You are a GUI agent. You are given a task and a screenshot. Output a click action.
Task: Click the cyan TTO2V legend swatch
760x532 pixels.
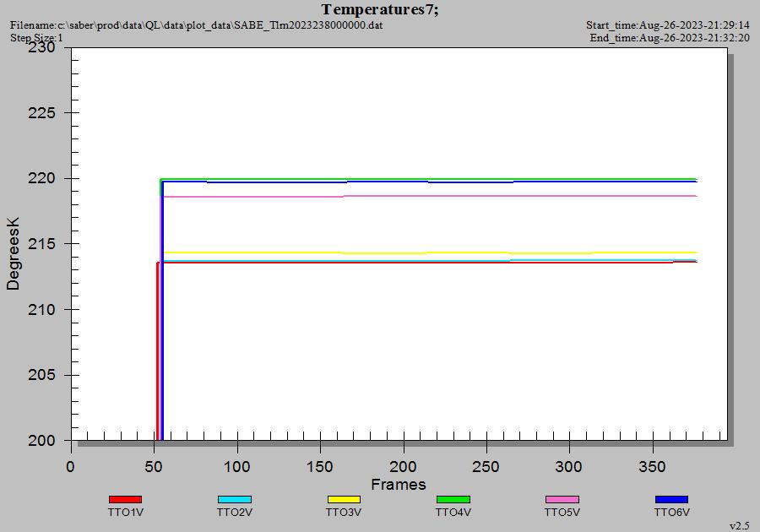235,499
